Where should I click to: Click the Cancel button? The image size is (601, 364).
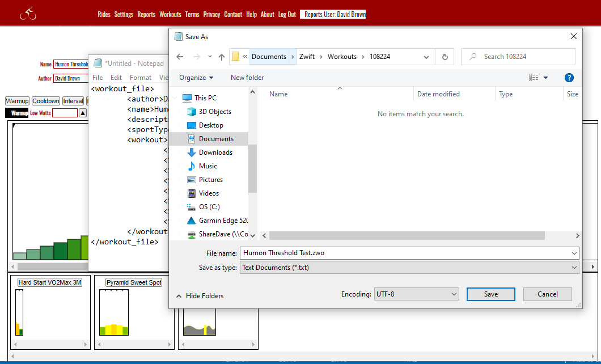[547, 294]
